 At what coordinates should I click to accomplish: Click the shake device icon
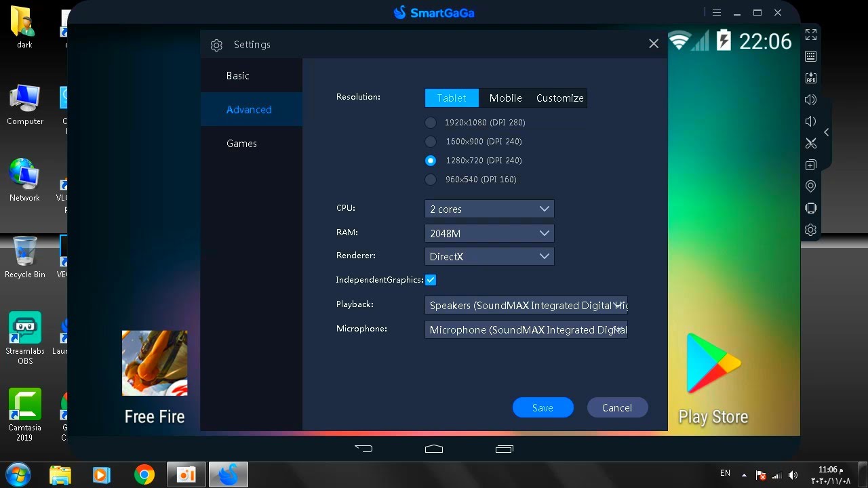[x=811, y=208]
